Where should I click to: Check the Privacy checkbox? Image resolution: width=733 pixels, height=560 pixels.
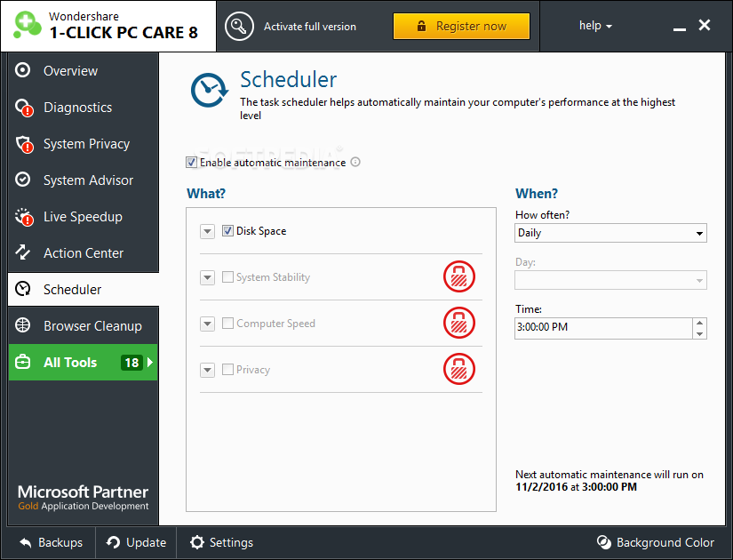point(227,370)
